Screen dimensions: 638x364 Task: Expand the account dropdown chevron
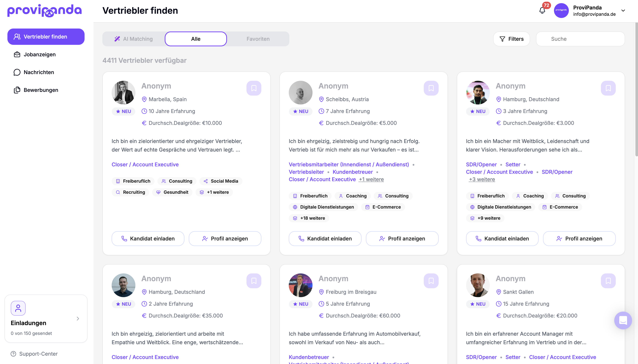pos(623,11)
